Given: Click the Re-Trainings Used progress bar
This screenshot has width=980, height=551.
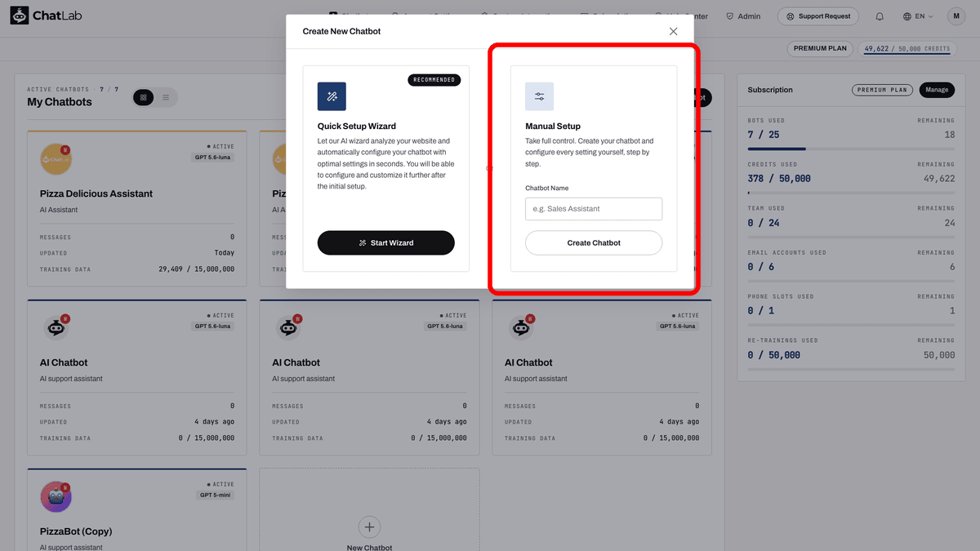Looking at the screenshot, I should tap(851, 369).
